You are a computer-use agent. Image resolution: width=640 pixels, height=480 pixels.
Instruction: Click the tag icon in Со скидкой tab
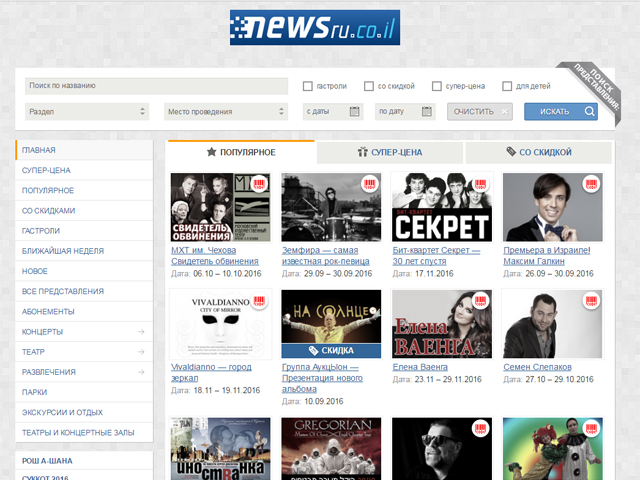coord(511,151)
